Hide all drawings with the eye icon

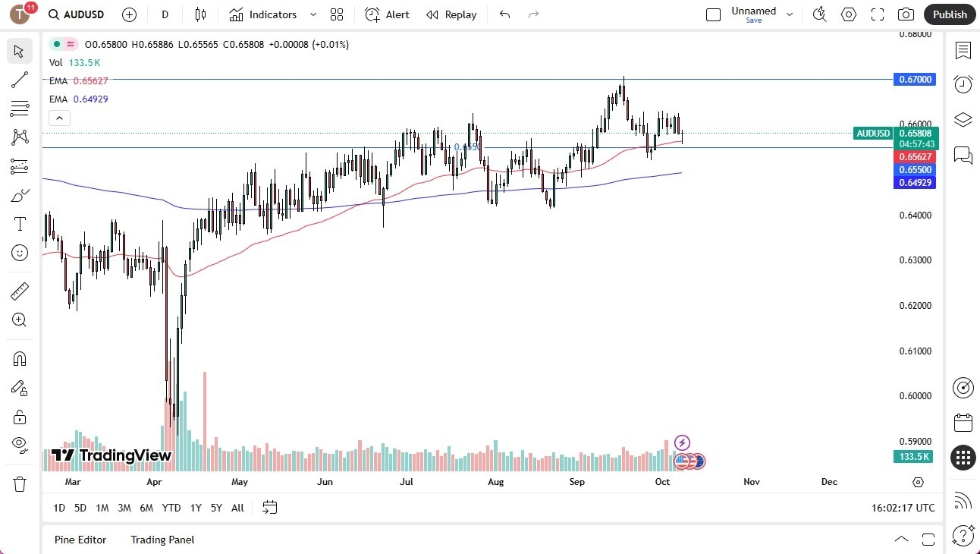(19, 444)
